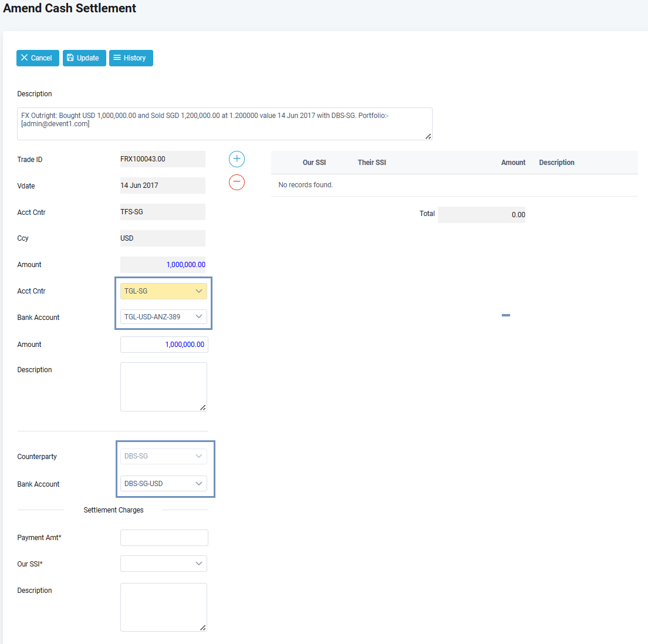648x644 pixels.
Task: Expand the TGL-USD-ANZ-389 Bank Account dropdown
Action: pyautogui.click(x=163, y=317)
